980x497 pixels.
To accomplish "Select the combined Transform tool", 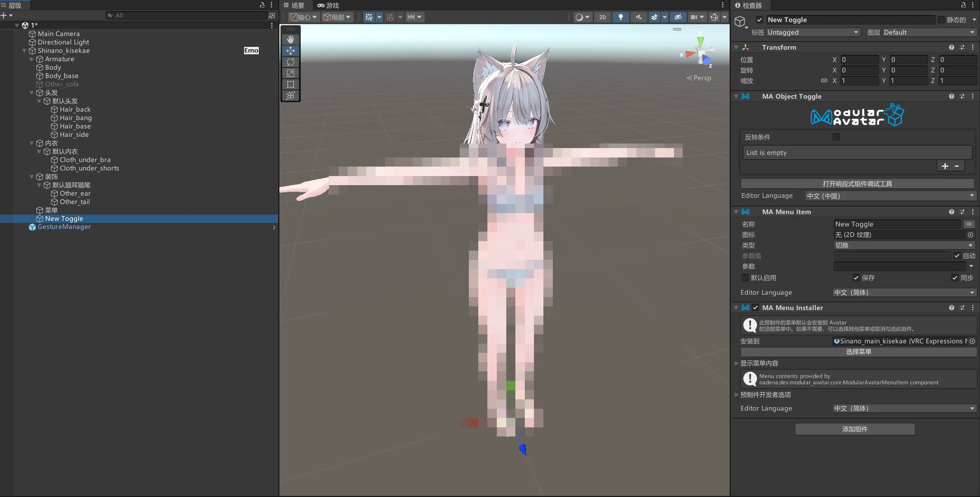I will [291, 96].
